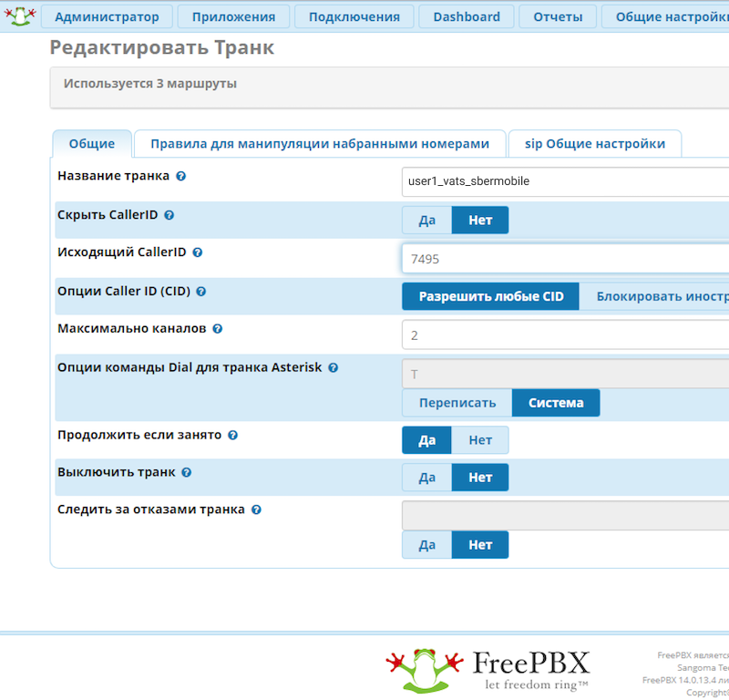Set Скрыть CallerID to Да
The image size is (729, 700).
[x=426, y=221]
